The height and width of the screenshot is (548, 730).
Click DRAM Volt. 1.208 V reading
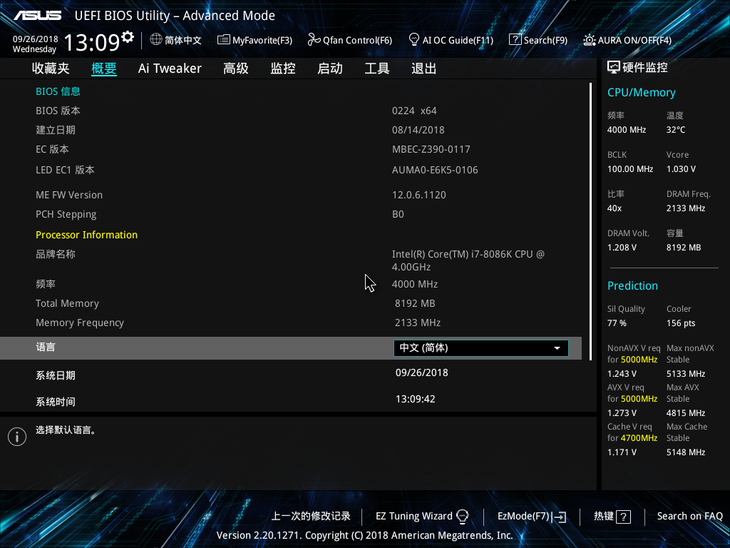click(622, 248)
